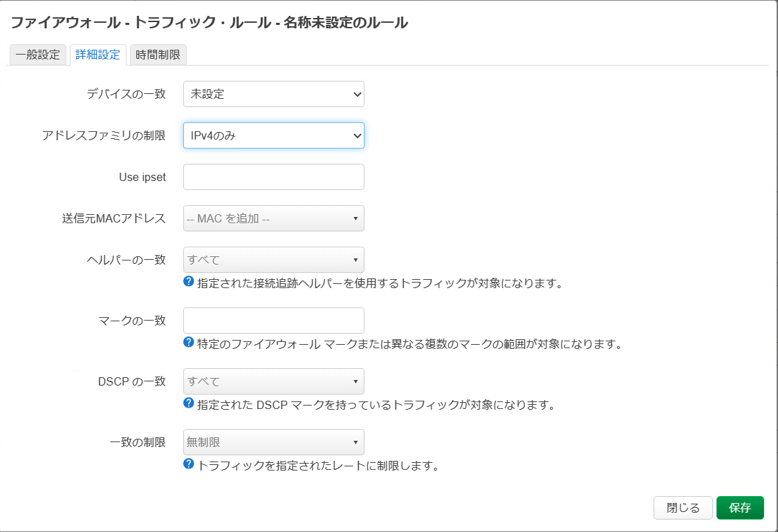Screen dimensions: 778x532
Task: Open the DSCP の一致 dropdown
Action: click(273, 381)
